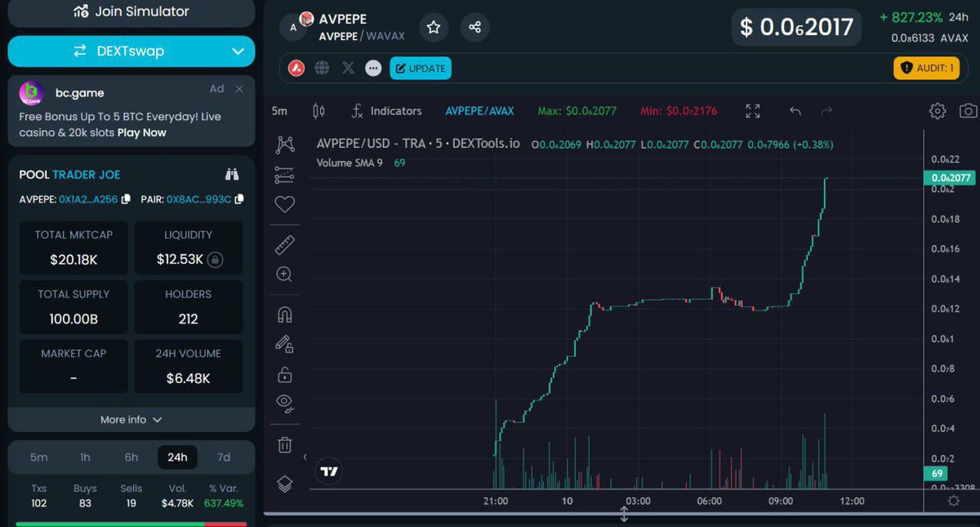Screen dimensions: 980x527
Task: Click the volume value label 69 on axis
Action: tap(936, 474)
